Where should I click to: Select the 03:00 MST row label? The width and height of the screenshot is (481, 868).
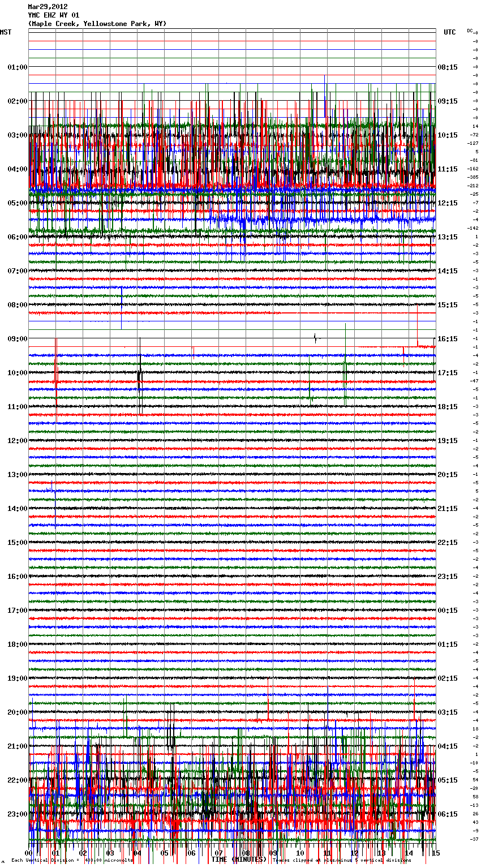tap(18, 135)
